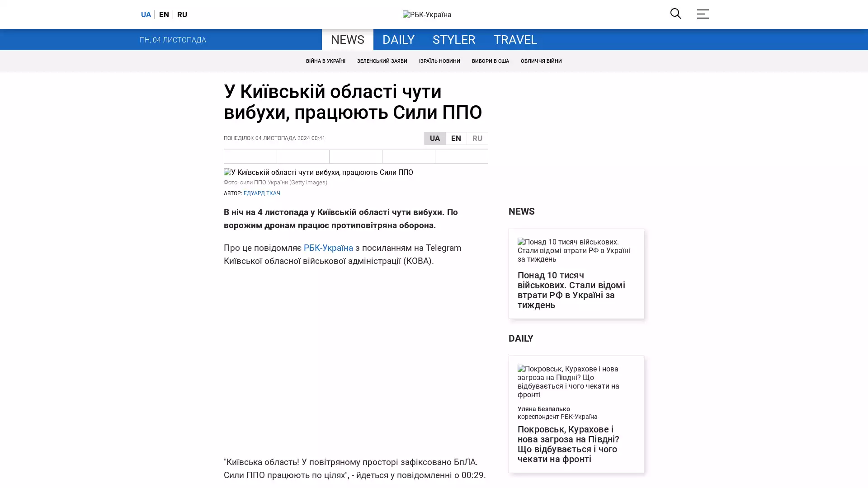Click the last empty share button box

coord(461,156)
